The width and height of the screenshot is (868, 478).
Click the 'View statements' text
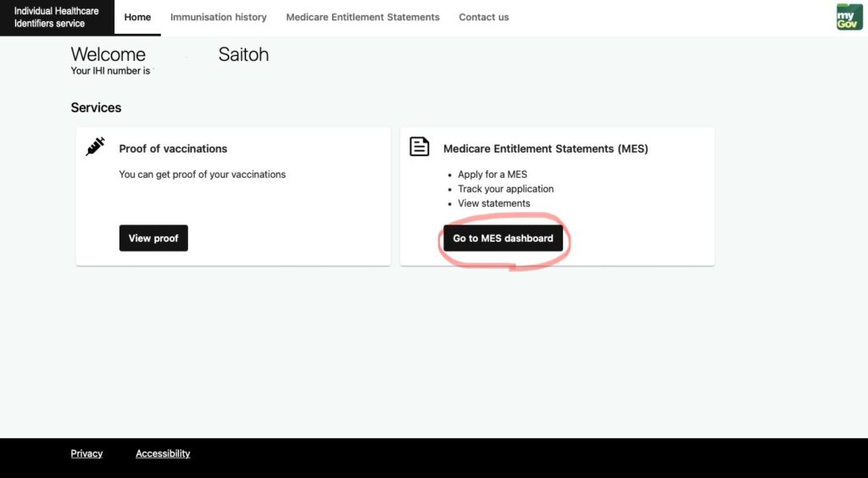[x=494, y=203]
